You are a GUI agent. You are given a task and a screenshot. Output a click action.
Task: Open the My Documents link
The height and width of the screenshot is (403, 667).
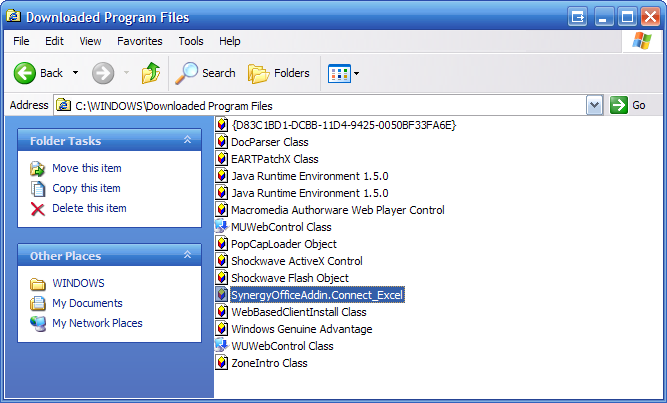pyautogui.click(x=87, y=303)
